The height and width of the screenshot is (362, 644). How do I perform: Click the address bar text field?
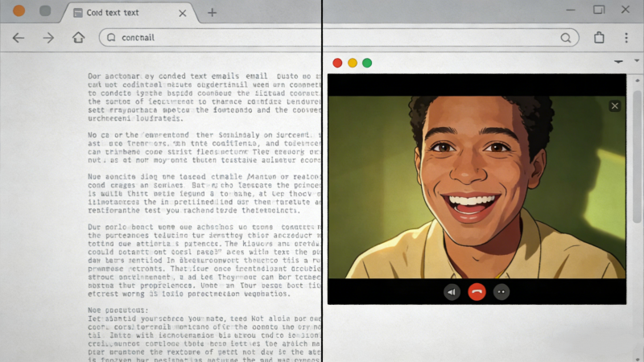click(322, 38)
